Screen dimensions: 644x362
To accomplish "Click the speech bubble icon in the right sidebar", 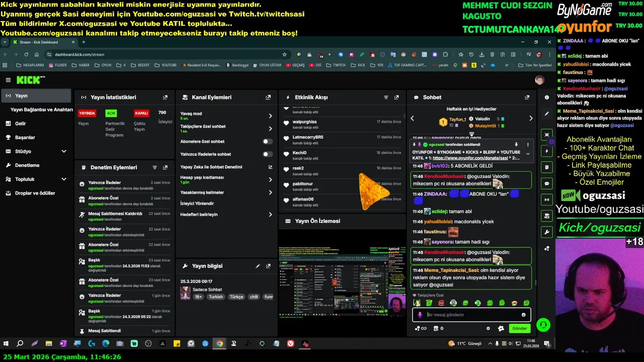I will click(x=547, y=183).
